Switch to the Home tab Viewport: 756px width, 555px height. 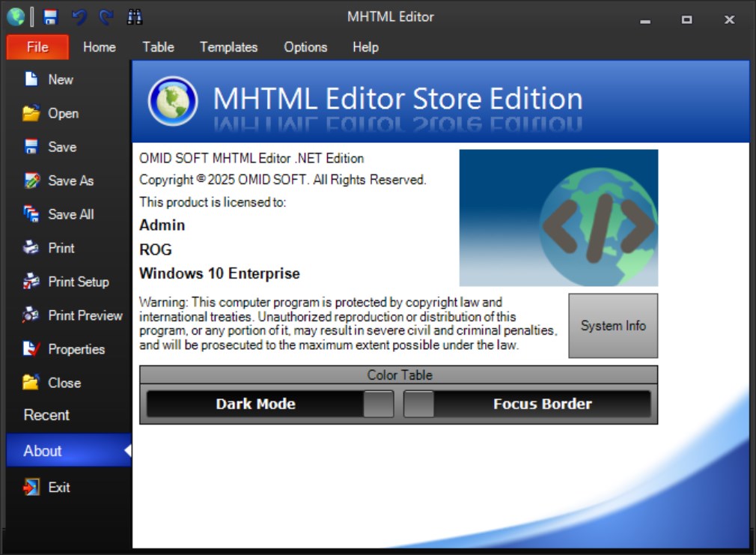(x=100, y=47)
